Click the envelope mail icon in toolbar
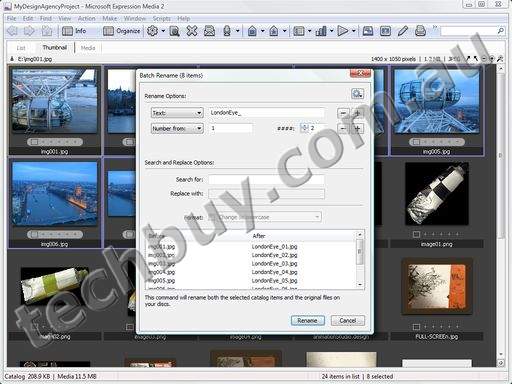The height and width of the screenshot is (384, 512). (x=209, y=31)
